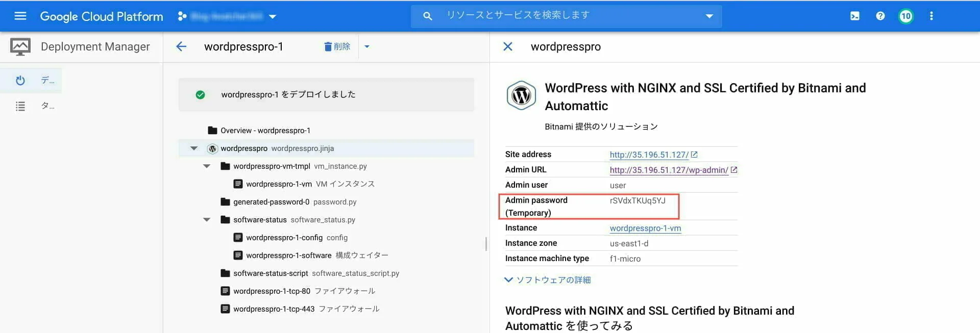Go back with the left arrow
Viewport: 980px width, 333px height.
[181, 47]
